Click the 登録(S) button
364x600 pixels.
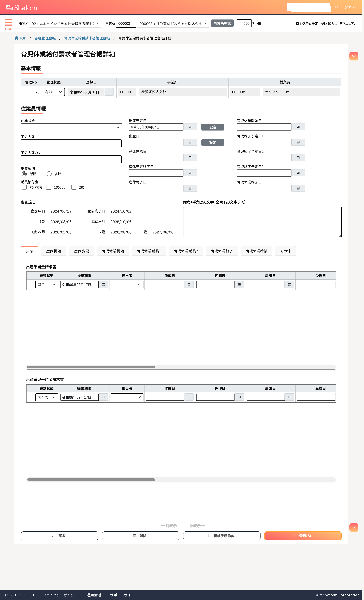point(303,536)
